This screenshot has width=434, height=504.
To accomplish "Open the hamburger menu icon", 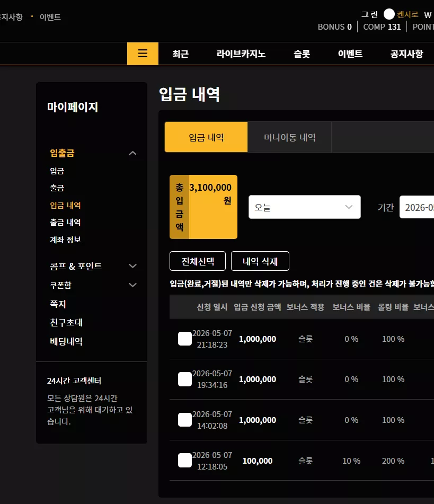I will pyautogui.click(x=143, y=54).
